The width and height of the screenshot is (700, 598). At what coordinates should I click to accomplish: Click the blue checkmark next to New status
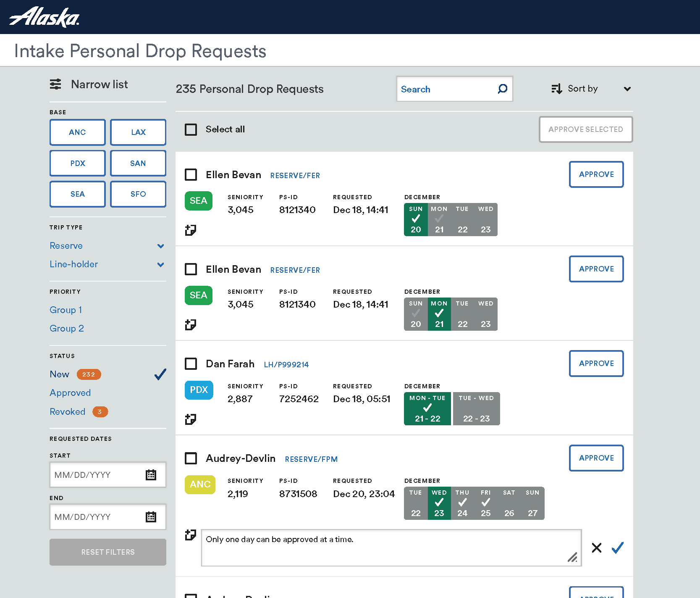click(x=160, y=374)
